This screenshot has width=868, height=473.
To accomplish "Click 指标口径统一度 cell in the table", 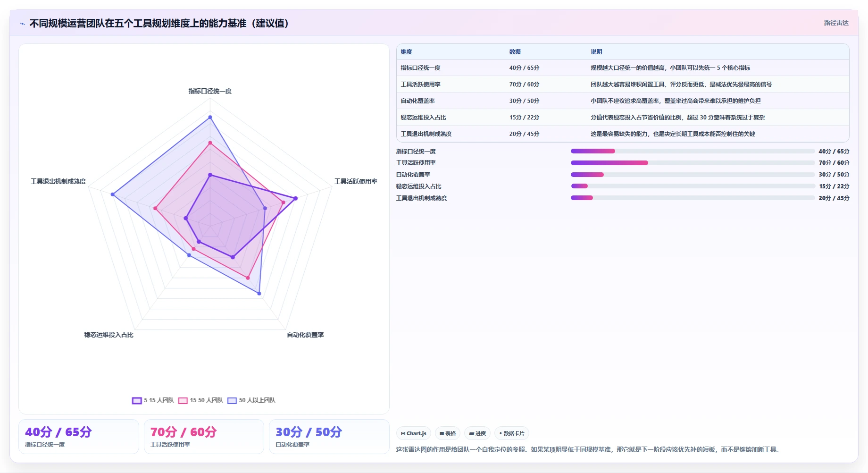I will pyautogui.click(x=420, y=68).
